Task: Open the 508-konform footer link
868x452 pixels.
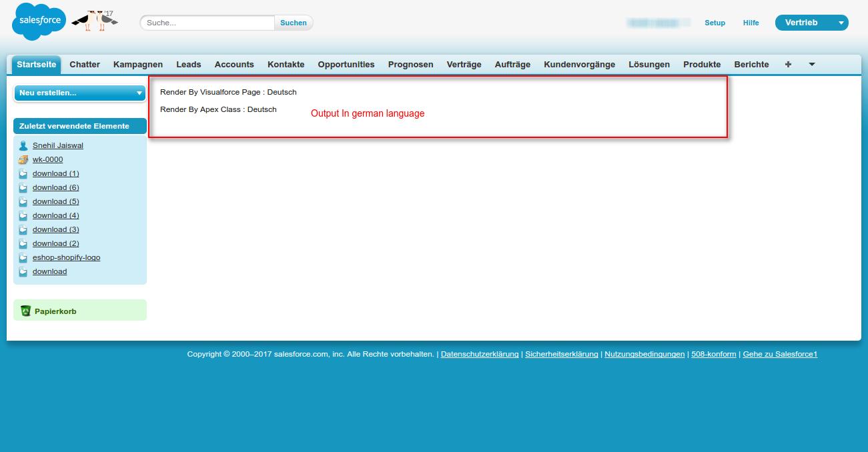Action: 714,354
